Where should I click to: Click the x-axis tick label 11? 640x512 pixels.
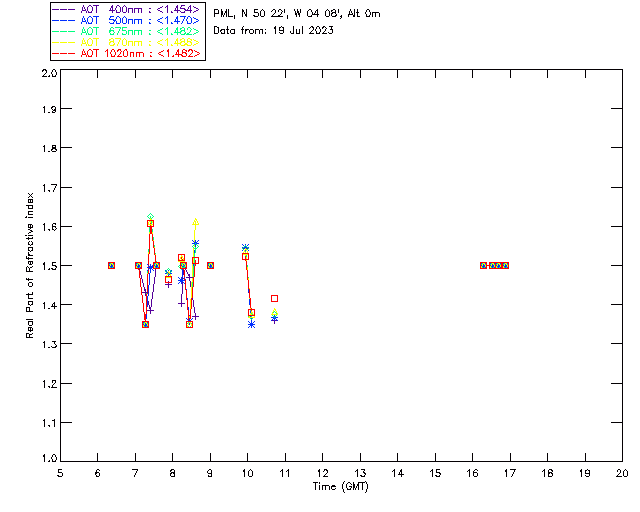285,473
